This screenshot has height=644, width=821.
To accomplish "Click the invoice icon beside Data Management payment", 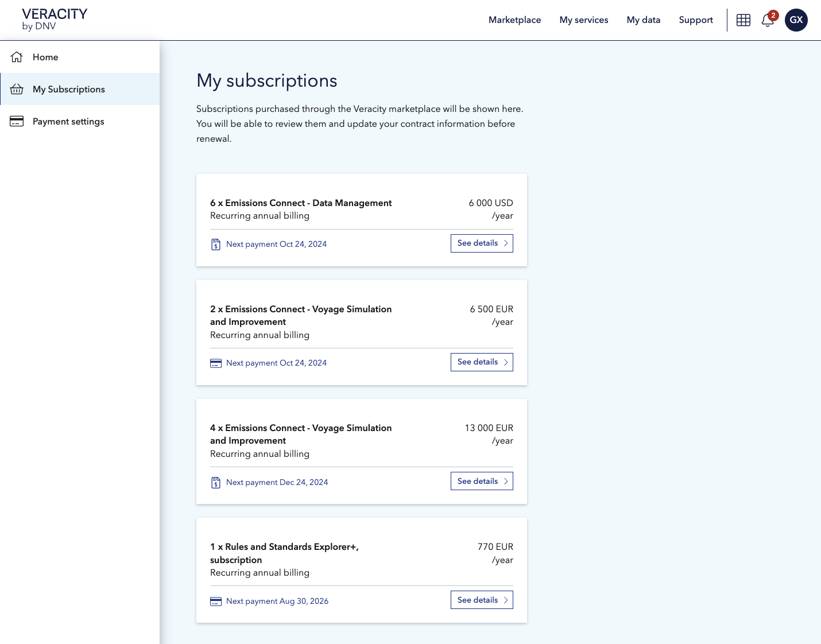I will pyautogui.click(x=216, y=245).
